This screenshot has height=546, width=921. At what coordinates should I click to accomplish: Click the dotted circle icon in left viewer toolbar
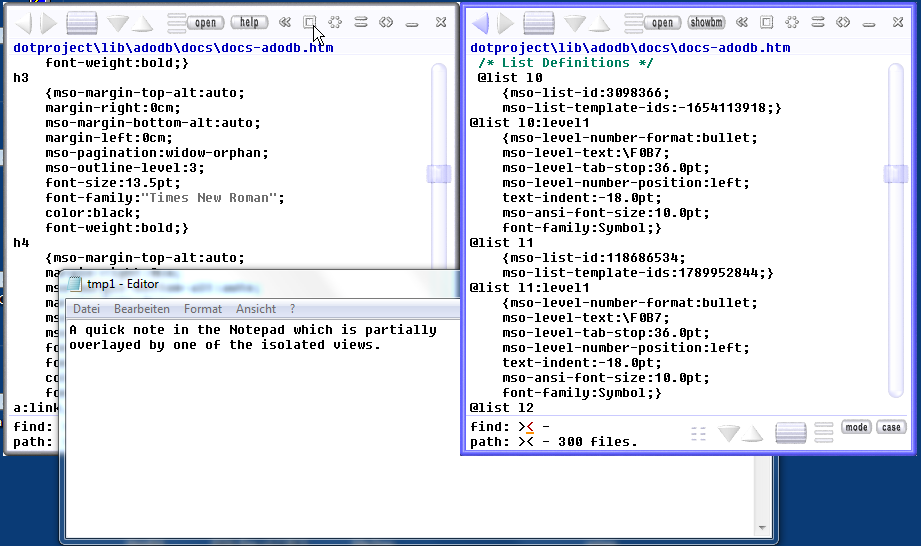(x=335, y=22)
